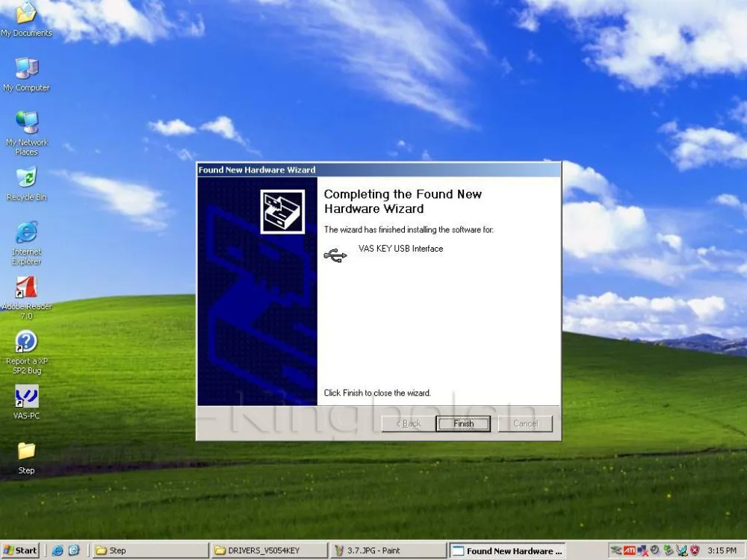
Task: Select the Adobe Reader 7.0 shortcut
Action: (26, 298)
